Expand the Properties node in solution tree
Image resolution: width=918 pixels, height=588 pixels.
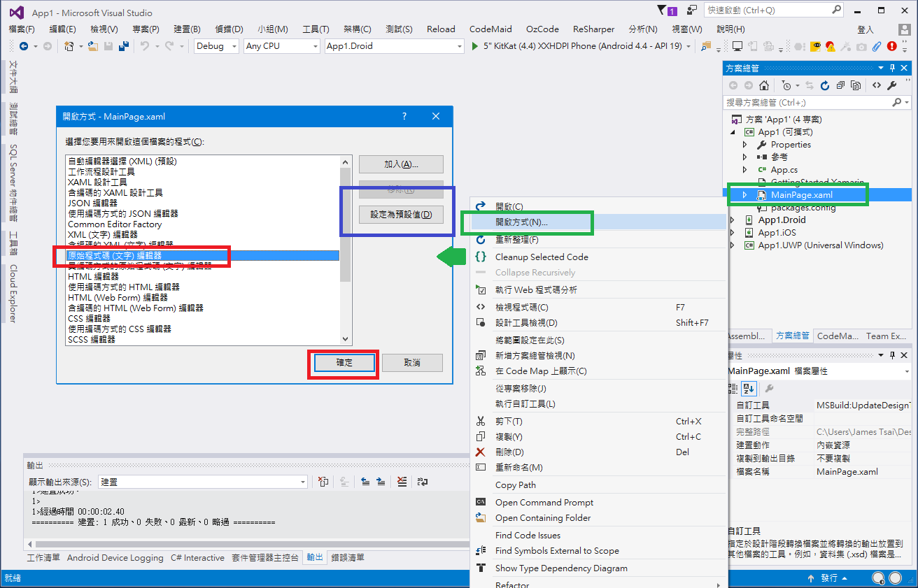[745, 145]
